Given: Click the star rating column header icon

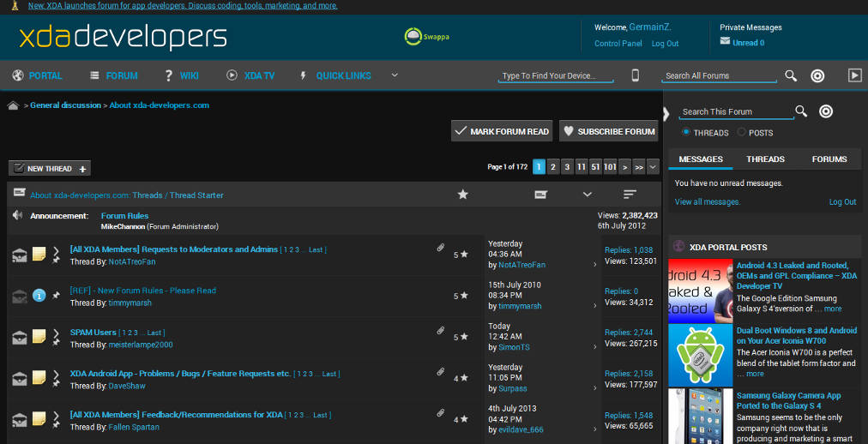Looking at the screenshot, I should tap(463, 195).
